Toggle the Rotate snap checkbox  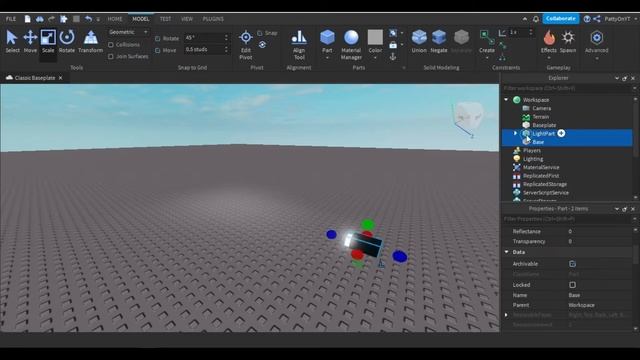[x=158, y=38]
